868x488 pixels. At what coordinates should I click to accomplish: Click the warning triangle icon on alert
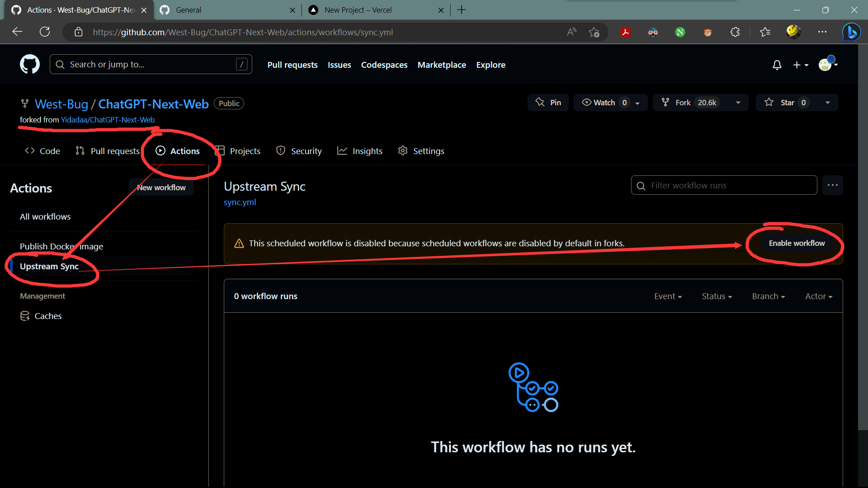[239, 243]
